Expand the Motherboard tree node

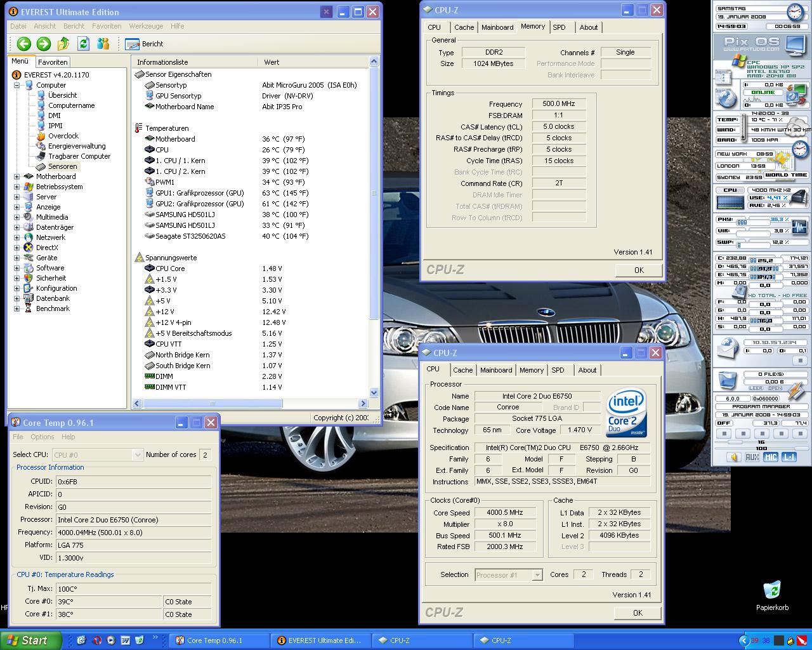pyautogui.click(x=17, y=176)
